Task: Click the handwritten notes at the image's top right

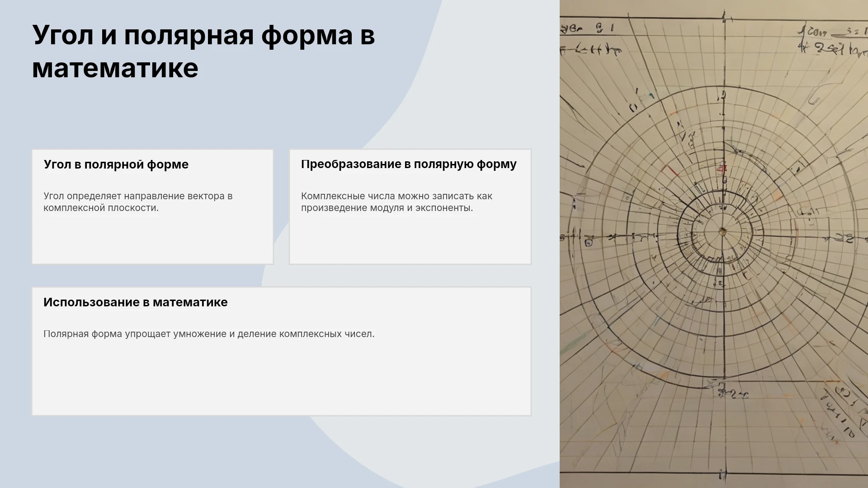Action: (833, 41)
